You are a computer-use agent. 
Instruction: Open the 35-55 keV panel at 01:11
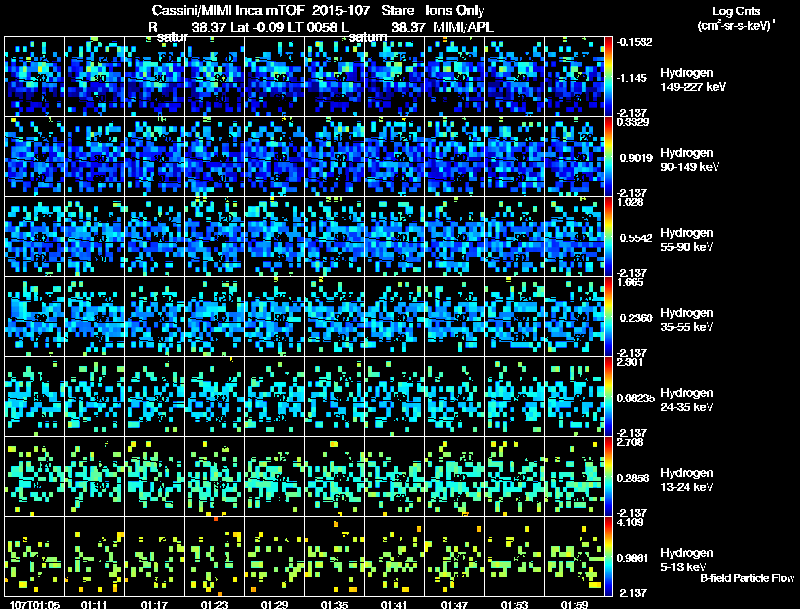coord(94,316)
